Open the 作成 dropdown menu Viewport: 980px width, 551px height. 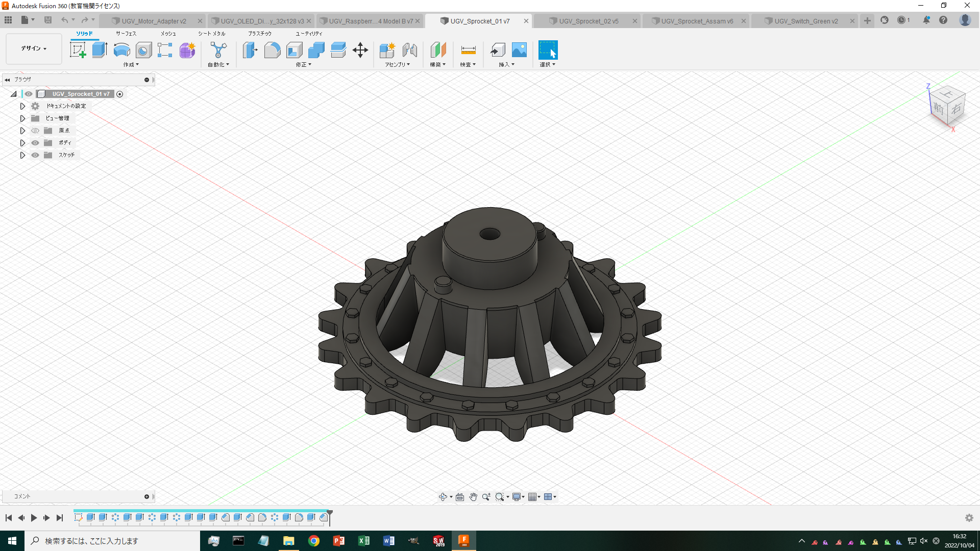click(x=131, y=65)
